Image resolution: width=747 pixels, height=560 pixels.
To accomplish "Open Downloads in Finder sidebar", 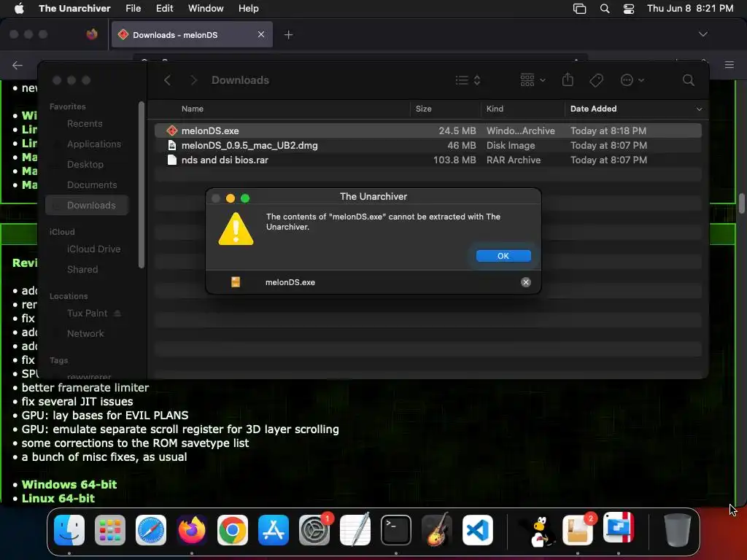I will (x=88, y=205).
